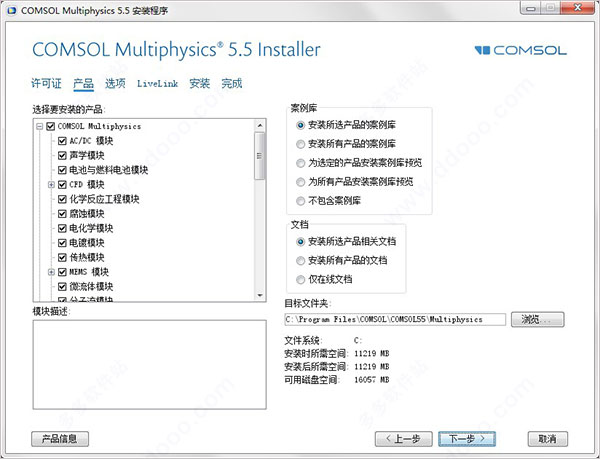This screenshot has width=600, height=459.
Task: Select 不包含案例库 radio button
Action: coord(300,201)
